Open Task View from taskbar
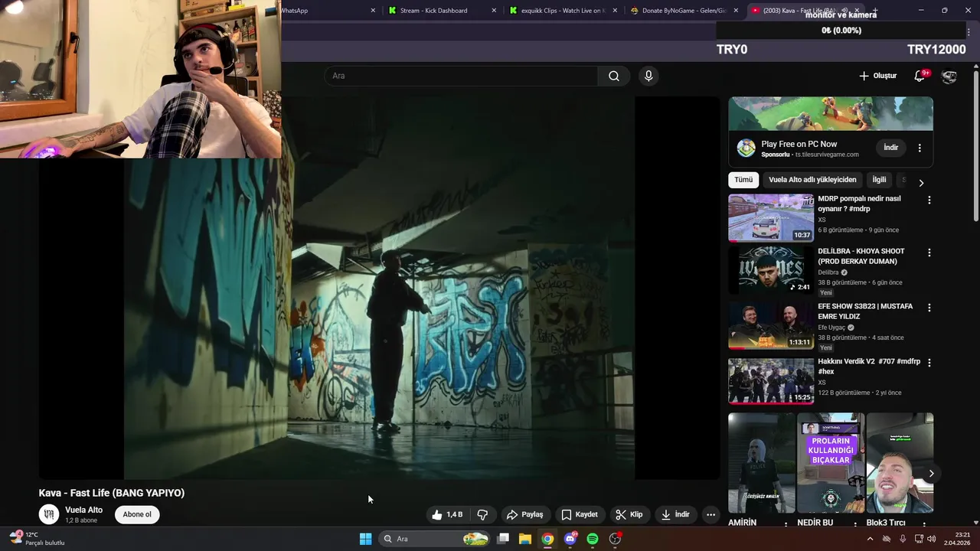The image size is (980, 551). click(503, 539)
